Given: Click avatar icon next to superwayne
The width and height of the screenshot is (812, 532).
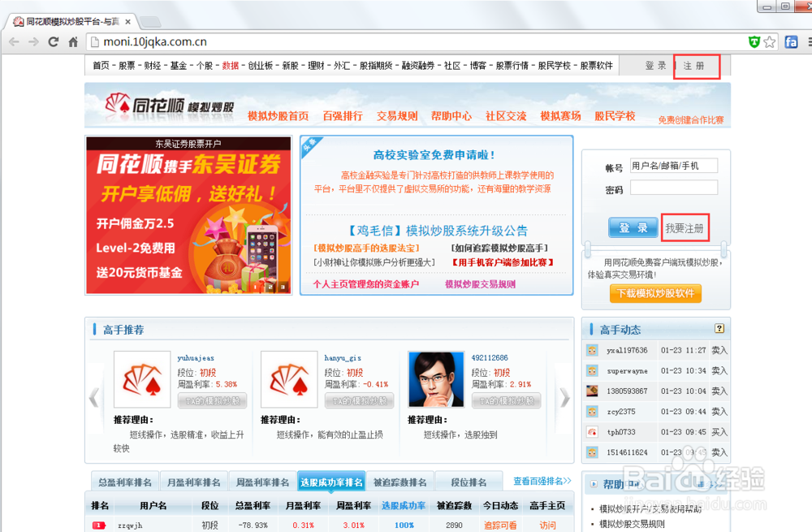Looking at the screenshot, I should [592, 370].
